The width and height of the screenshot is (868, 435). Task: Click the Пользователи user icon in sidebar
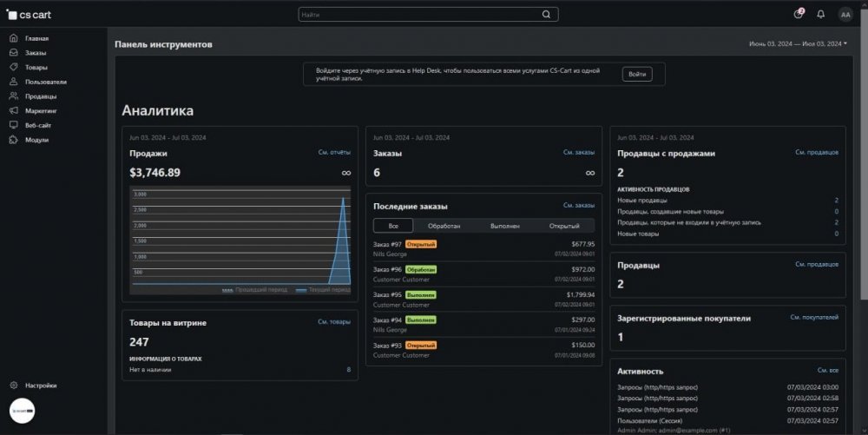pyautogui.click(x=13, y=82)
